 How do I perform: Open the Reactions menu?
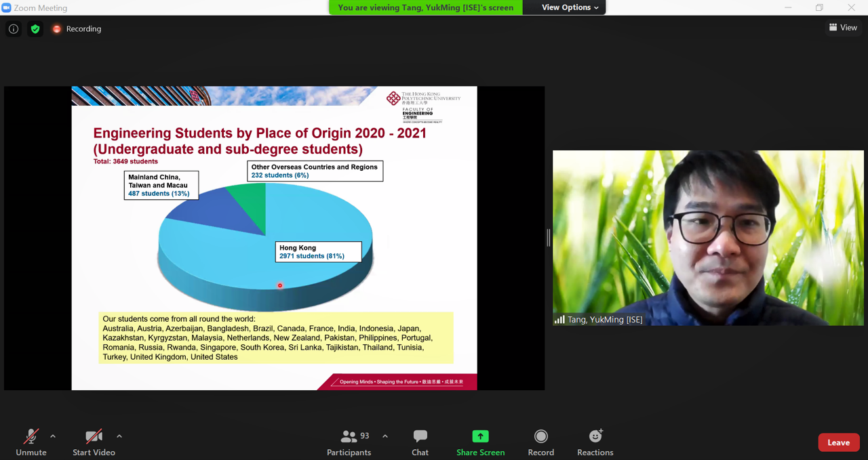click(x=595, y=442)
